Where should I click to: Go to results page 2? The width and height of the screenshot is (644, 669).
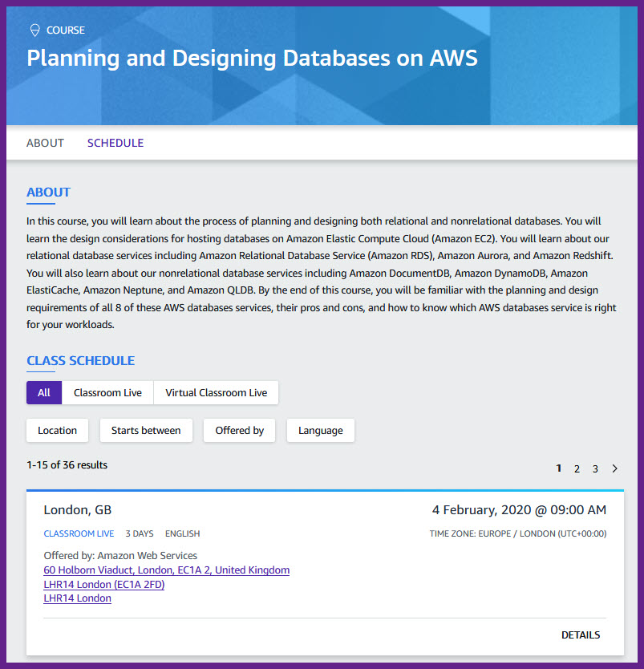pyautogui.click(x=577, y=469)
